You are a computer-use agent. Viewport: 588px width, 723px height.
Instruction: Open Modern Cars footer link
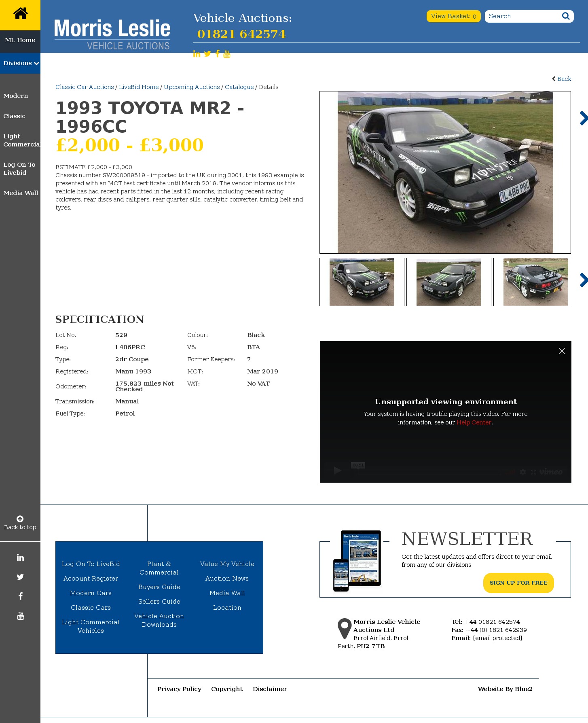click(91, 593)
